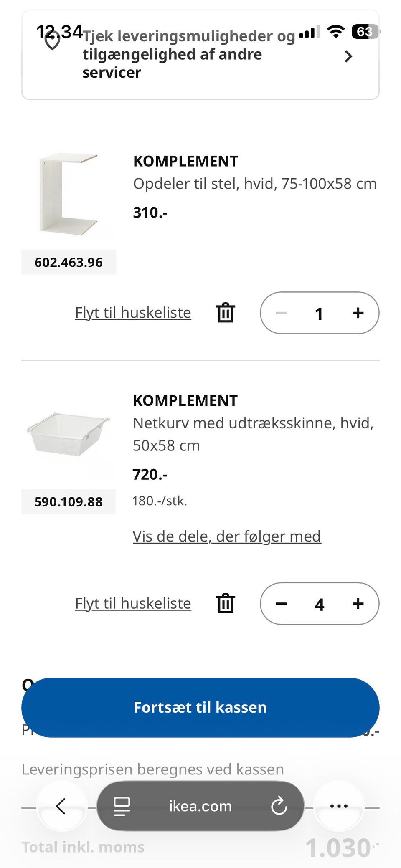Select article number 602.463.96
This screenshot has height=868, width=401.
(69, 262)
